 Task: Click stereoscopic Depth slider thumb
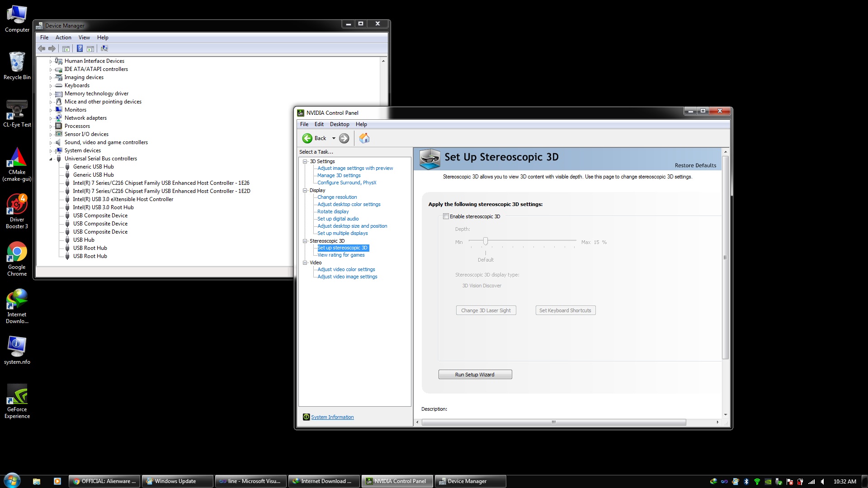[x=486, y=241]
